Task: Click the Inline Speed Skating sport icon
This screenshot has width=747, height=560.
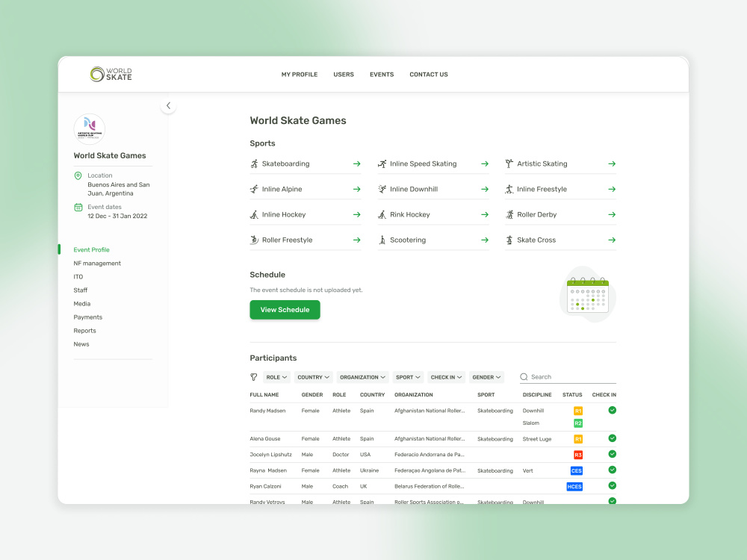Action: pos(382,164)
